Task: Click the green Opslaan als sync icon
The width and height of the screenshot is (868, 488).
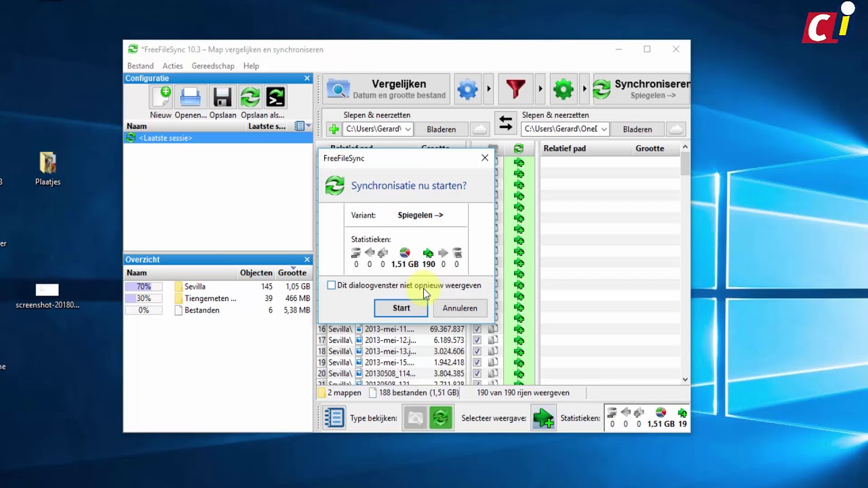Action: 250,97
